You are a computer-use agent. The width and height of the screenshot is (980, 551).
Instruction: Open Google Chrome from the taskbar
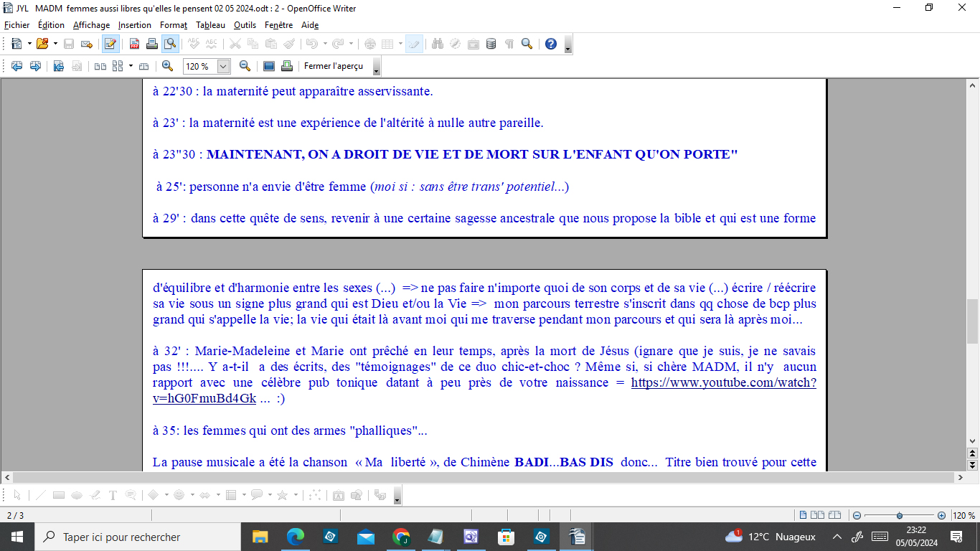[401, 537]
